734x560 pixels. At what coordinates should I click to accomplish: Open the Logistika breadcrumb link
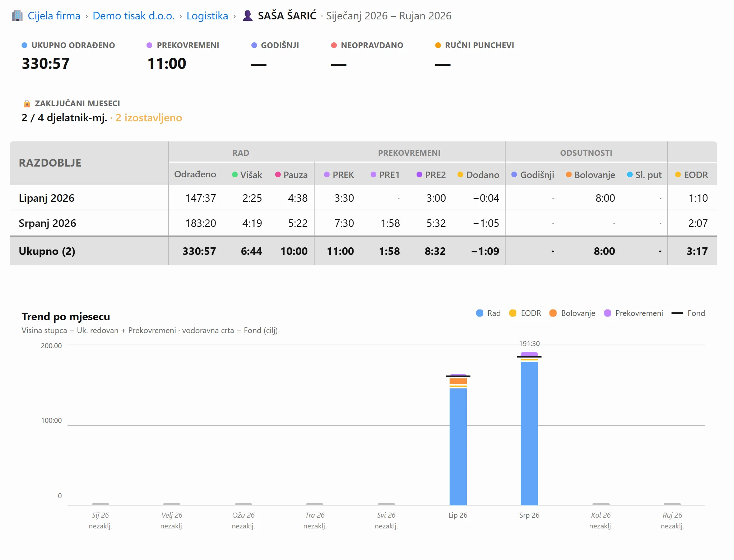click(x=207, y=16)
